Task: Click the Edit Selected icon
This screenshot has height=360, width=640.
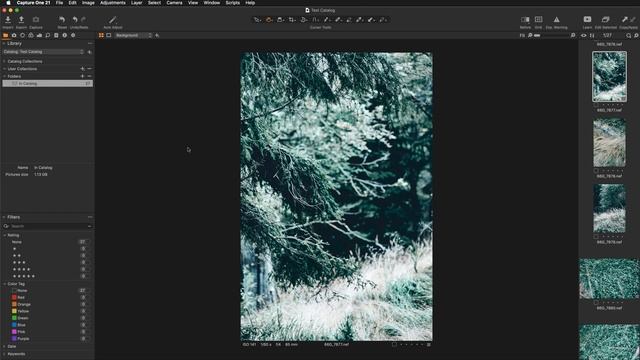Action: coord(605,20)
